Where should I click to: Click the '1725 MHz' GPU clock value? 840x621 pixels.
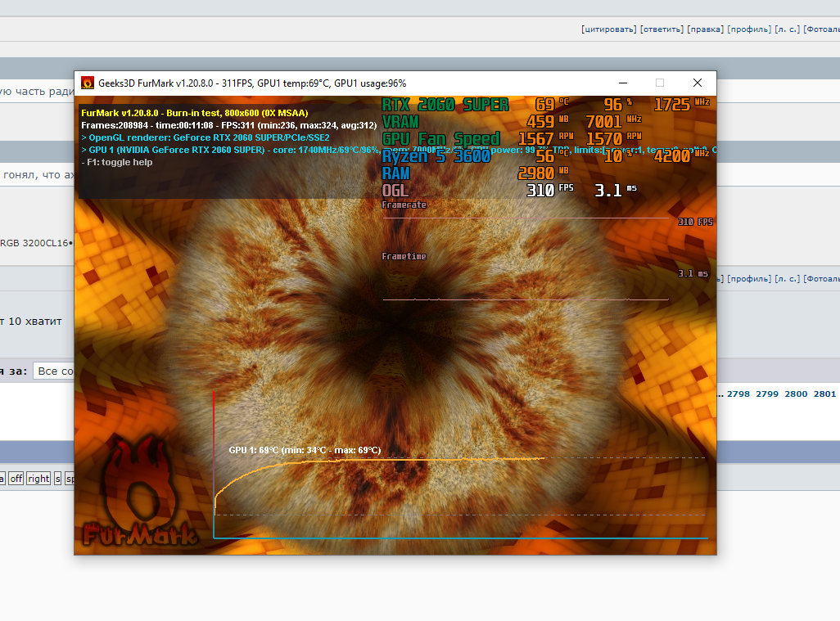tap(682, 105)
